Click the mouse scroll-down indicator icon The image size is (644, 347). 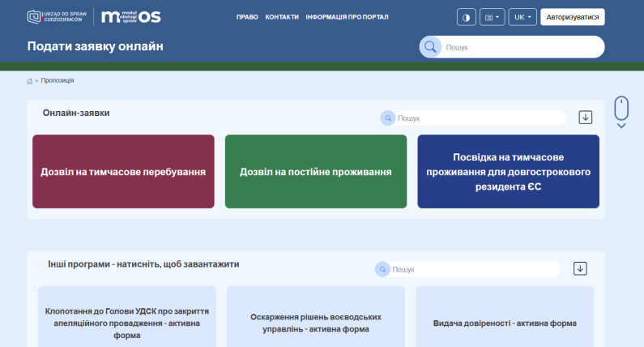pyautogui.click(x=621, y=112)
